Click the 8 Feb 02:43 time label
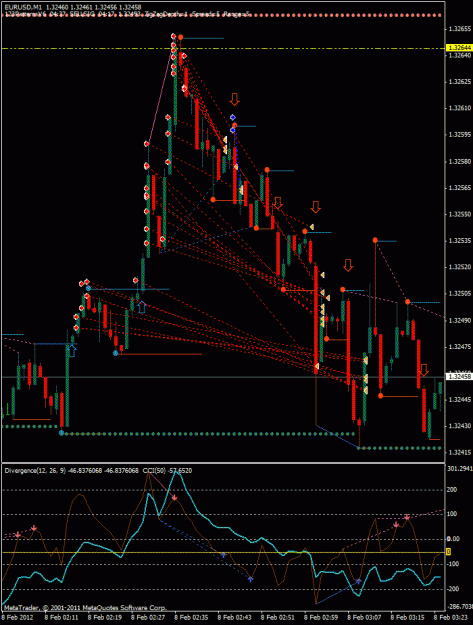 point(235,617)
